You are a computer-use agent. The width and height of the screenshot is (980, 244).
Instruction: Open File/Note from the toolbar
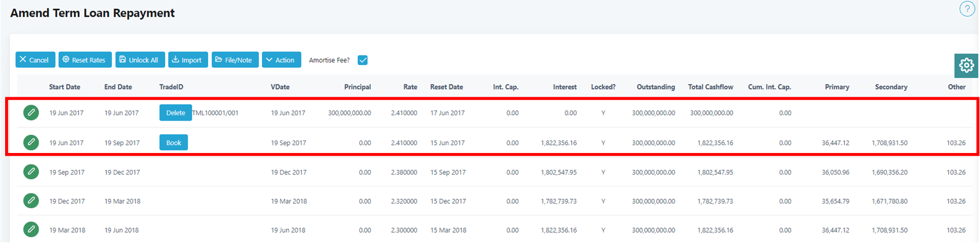235,60
